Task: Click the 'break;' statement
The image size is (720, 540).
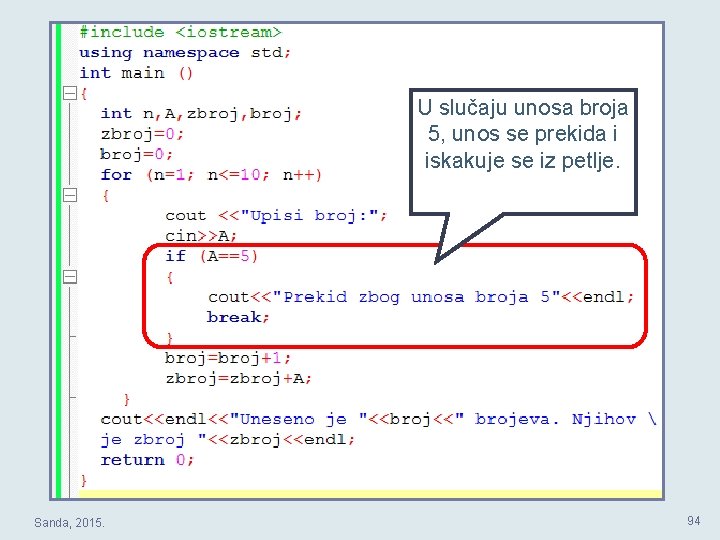Action: tap(238, 317)
